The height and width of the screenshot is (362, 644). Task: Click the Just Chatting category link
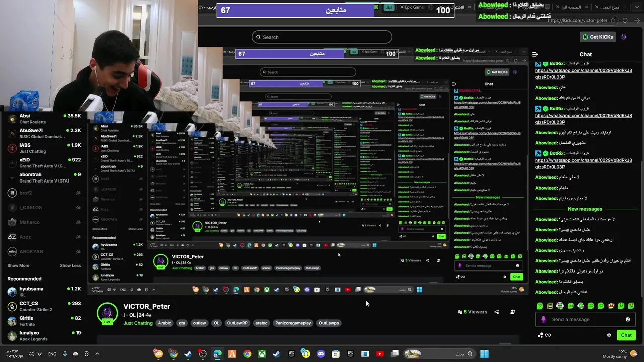[x=138, y=323]
